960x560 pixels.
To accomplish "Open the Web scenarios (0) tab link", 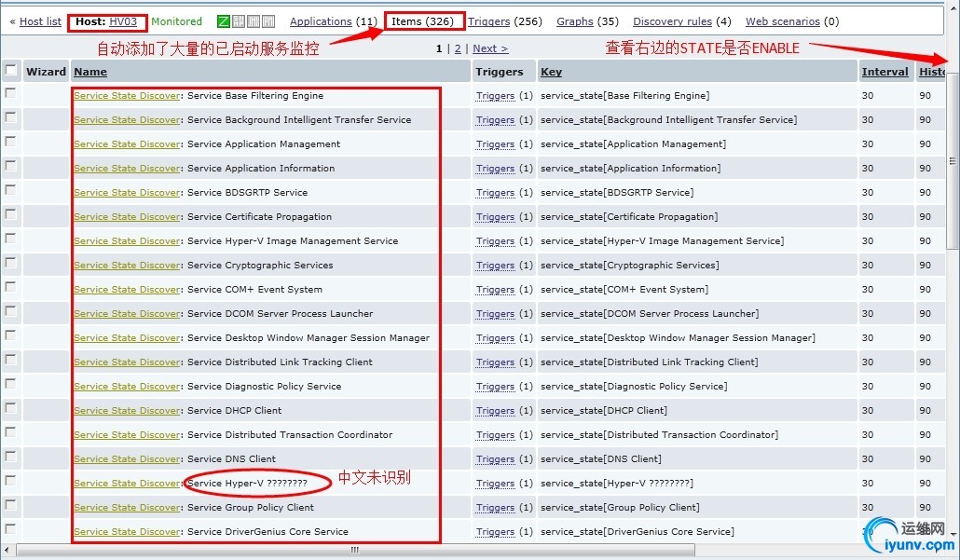I will [783, 21].
